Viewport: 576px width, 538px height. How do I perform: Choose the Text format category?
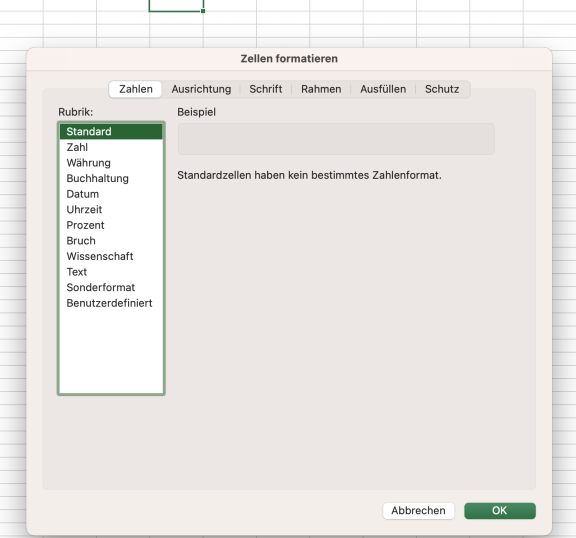click(x=111, y=272)
